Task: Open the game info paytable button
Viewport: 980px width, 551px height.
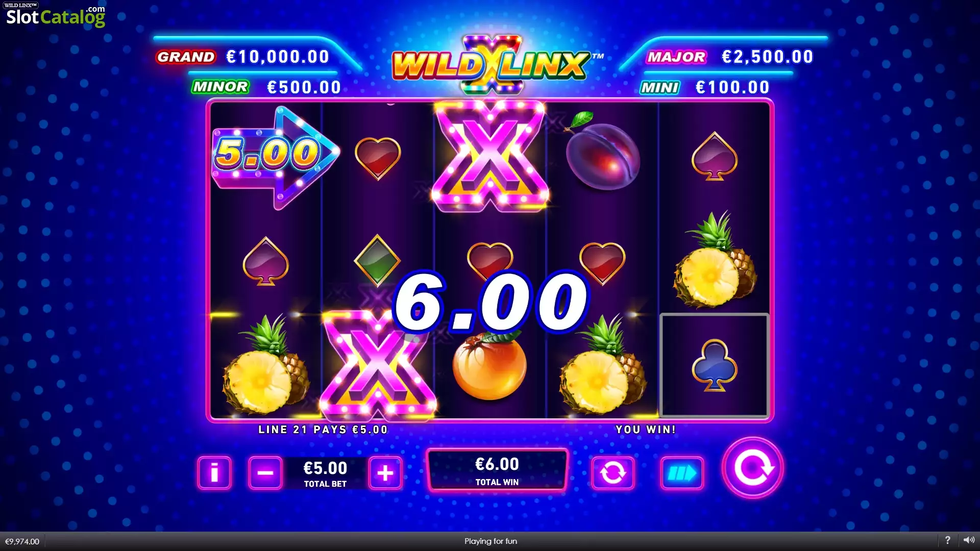Action: click(214, 472)
